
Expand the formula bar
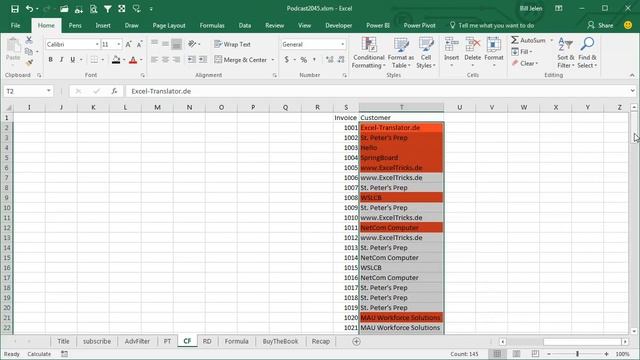(632, 91)
